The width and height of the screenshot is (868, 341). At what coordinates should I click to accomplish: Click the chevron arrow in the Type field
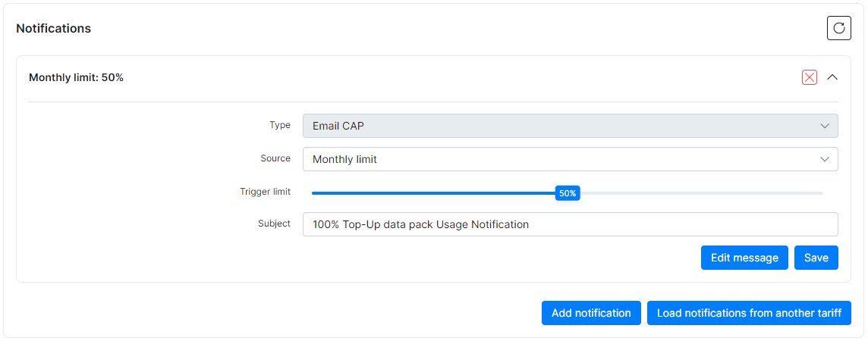click(825, 126)
